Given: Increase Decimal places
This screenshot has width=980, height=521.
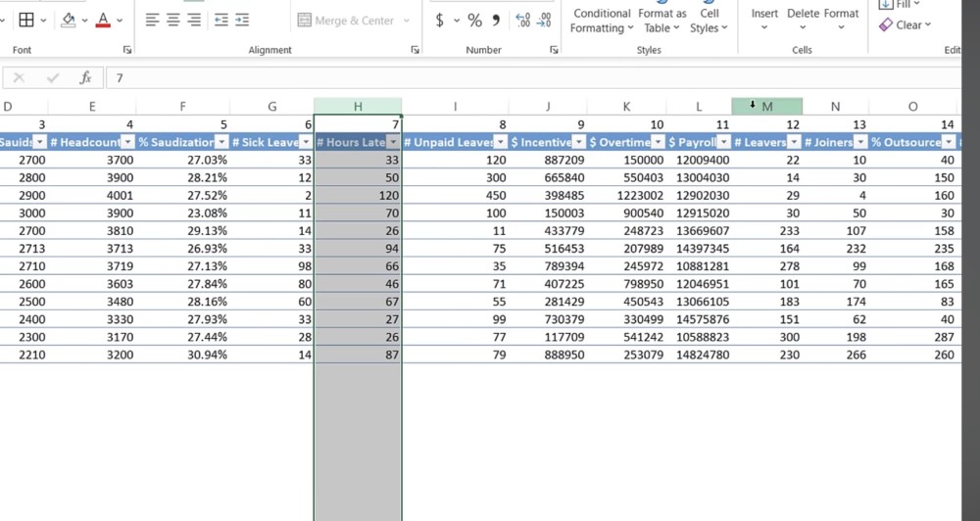Looking at the screenshot, I should (x=523, y=21).
